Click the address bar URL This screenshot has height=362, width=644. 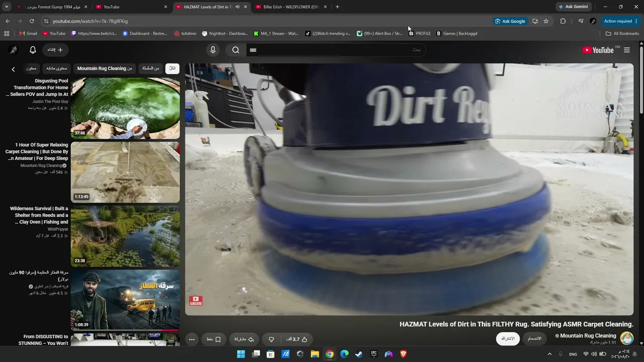point(90,21)
